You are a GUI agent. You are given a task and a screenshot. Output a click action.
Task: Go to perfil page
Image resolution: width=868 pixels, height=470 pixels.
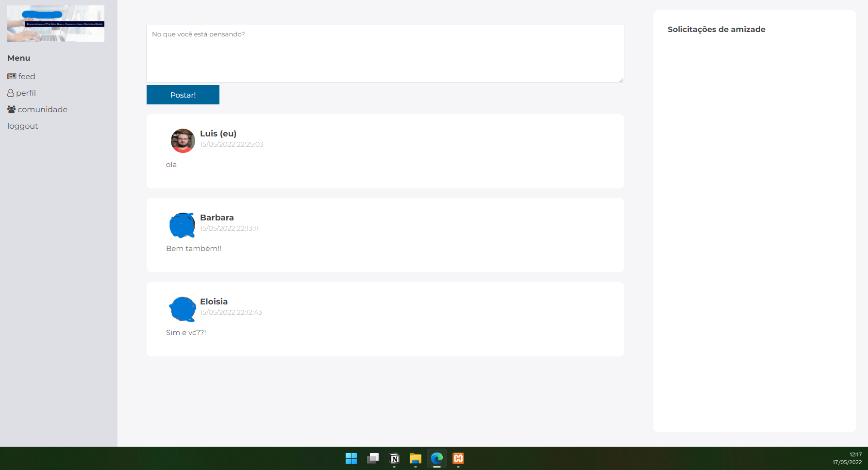[x=21, y=93]
